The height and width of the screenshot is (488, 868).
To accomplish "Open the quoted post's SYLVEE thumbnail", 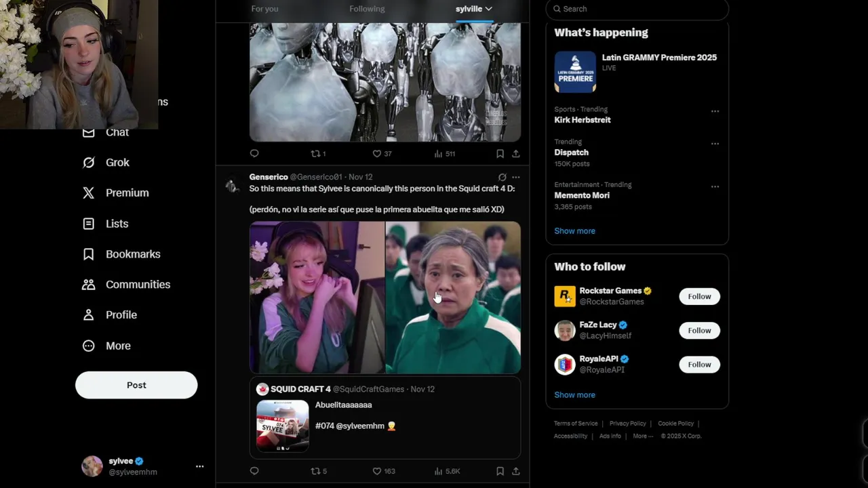I will (283, 426).
